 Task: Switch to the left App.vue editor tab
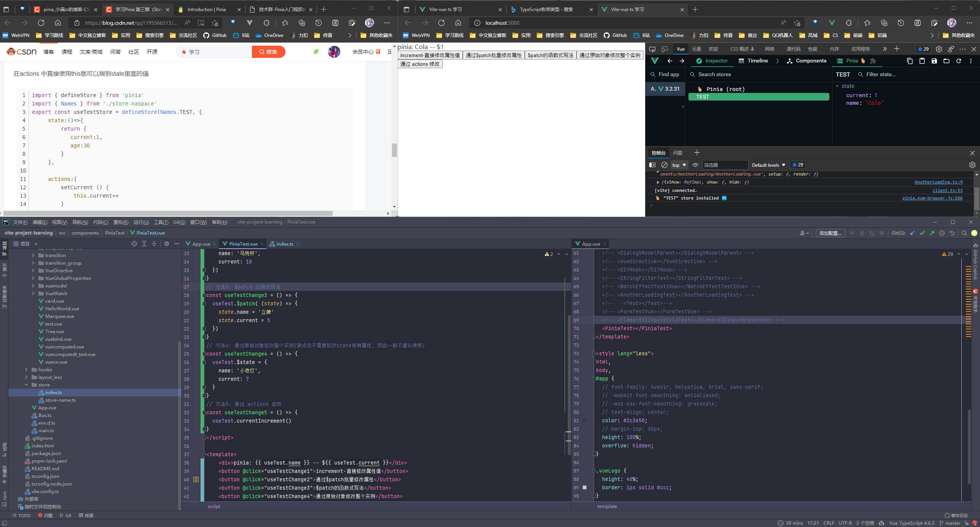click(201, 244)
